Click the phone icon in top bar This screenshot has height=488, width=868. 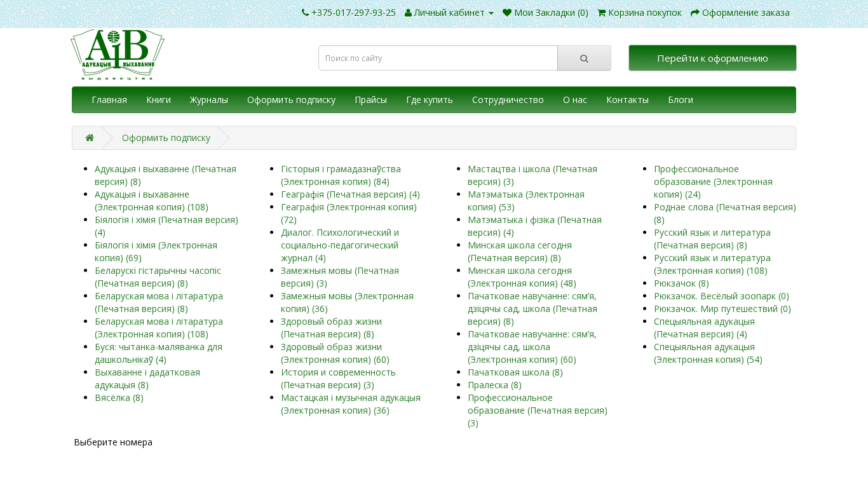305,13
